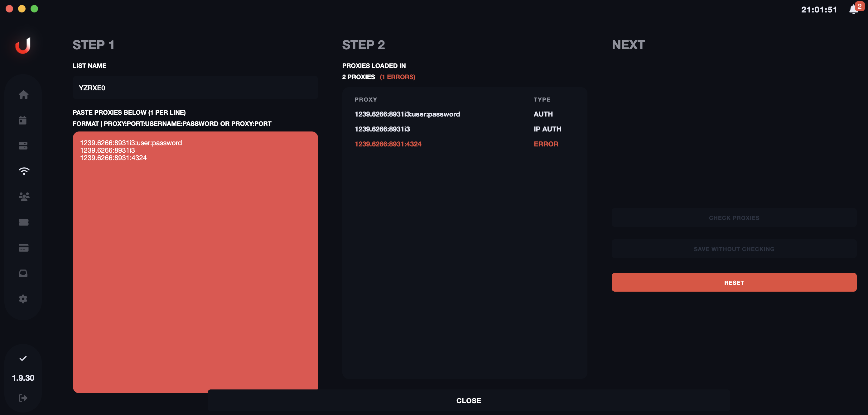Select the wifi proxies sidebar icon
Image resolution: width=868 pixels, height=415 pixels.
[24, 171]
